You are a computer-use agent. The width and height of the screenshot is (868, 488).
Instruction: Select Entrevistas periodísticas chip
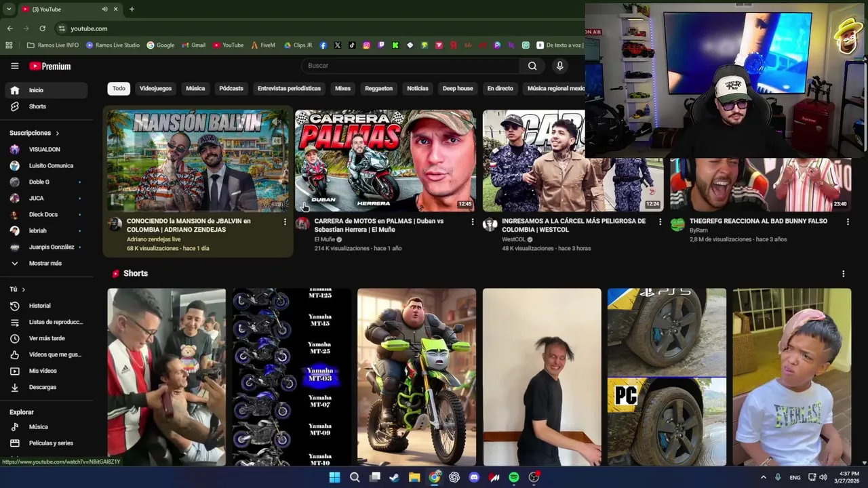pyautogui.click(x=289, y=89)
